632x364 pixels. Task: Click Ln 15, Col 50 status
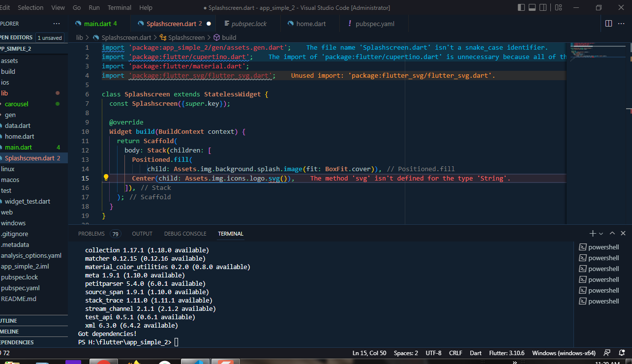coord(369,353)
